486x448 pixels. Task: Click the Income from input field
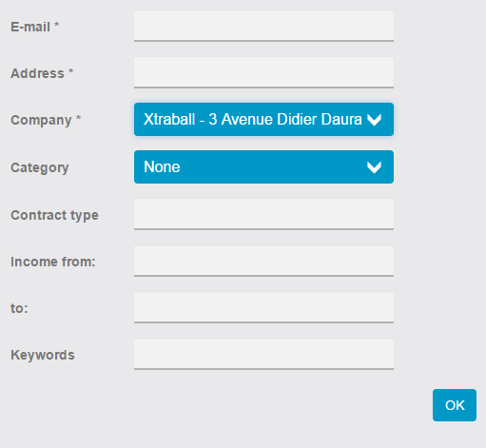(x=263, y=261)
